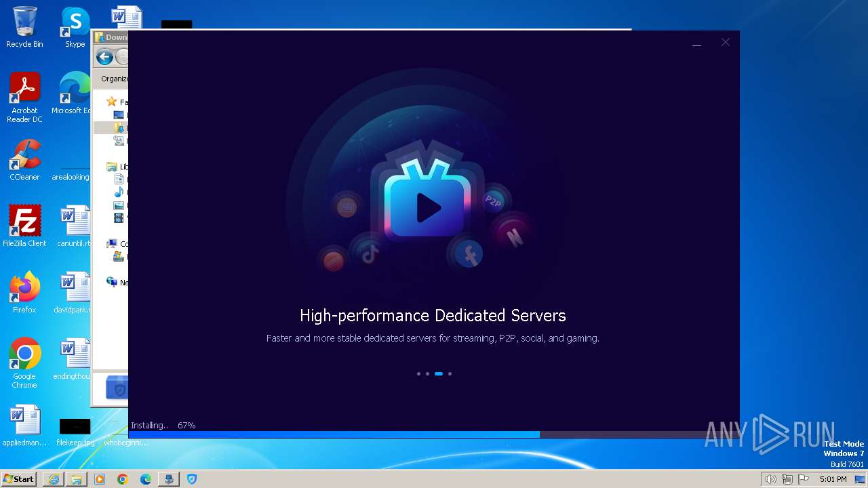The width and height of the screenshot is (868, 488).
Task: Click the High-performance Dedicated Servers heading
Action: tap(433, 316)
